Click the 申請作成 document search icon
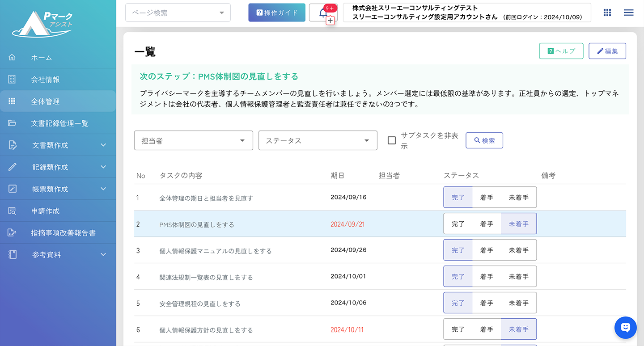Viewport: 644px width, 346px height. 12,211
